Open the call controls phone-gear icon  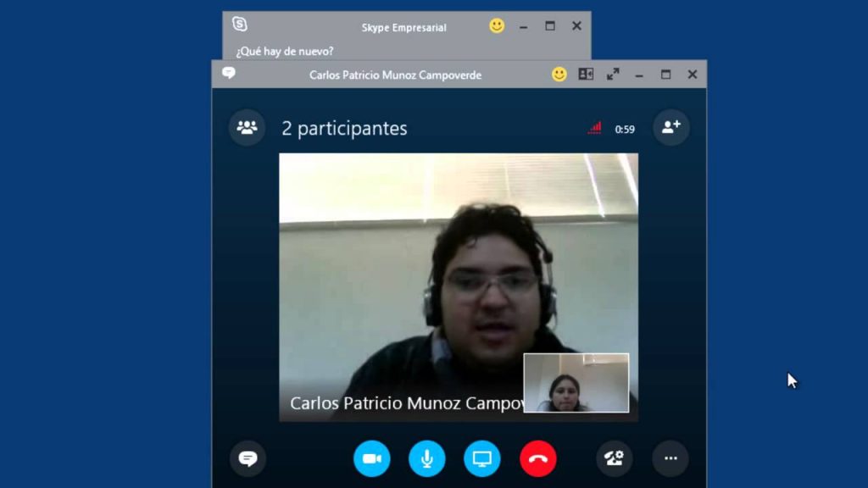[x=615, y=458]
